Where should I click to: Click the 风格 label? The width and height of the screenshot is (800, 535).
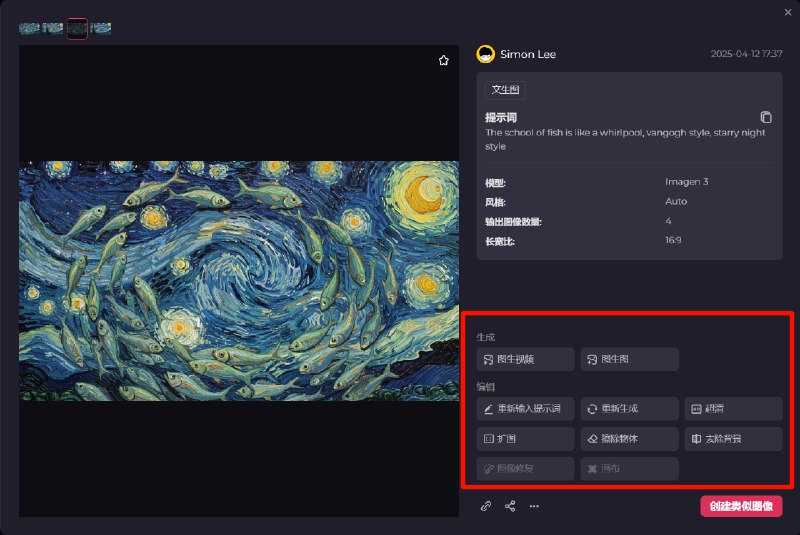coord(495,202)
